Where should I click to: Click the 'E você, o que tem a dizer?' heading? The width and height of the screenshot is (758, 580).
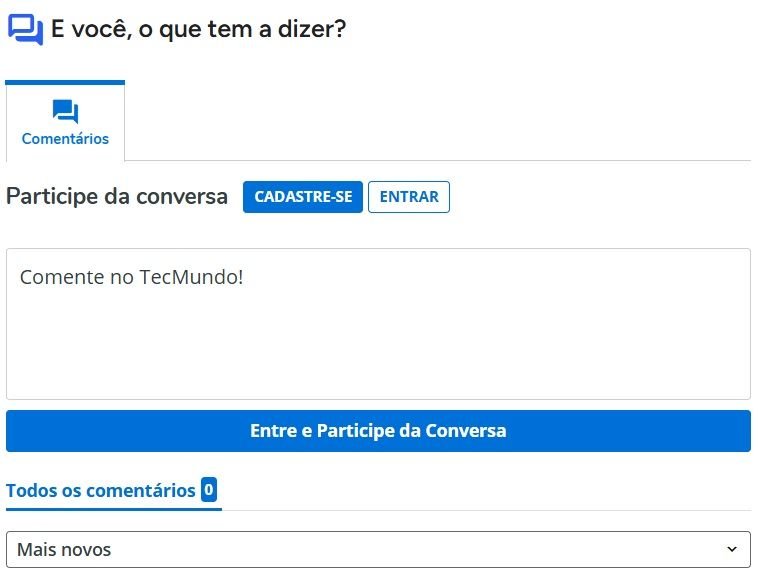[x=198, y=29]
